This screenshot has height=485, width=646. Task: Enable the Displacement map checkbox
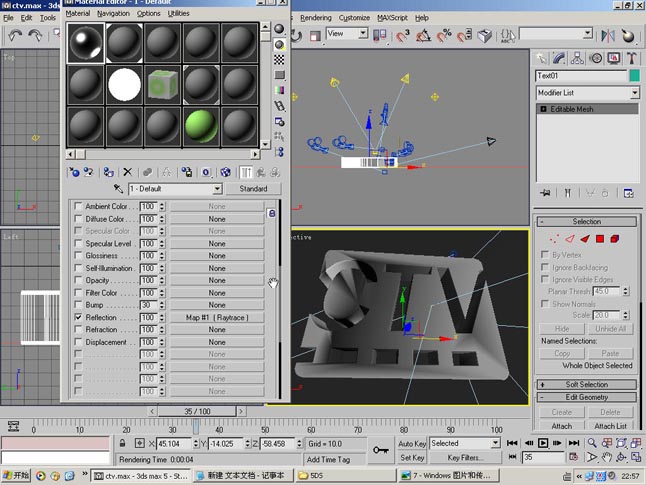pos(78,342)
